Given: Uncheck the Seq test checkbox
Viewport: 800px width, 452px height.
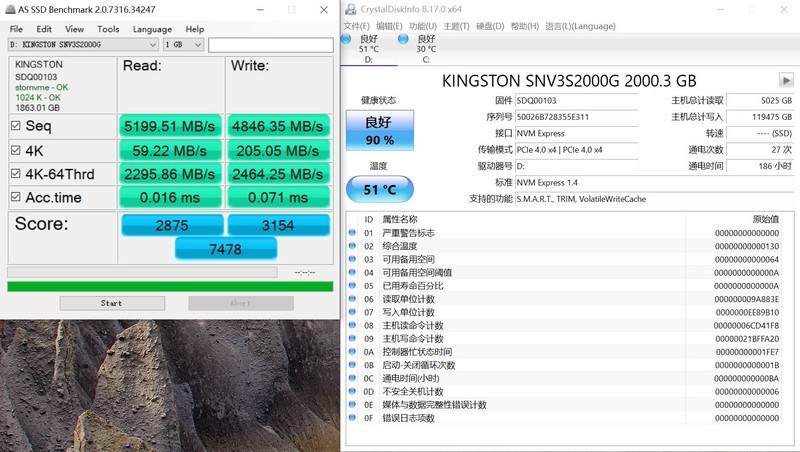Looking at the screenshot, I should [x=16, y=125].
